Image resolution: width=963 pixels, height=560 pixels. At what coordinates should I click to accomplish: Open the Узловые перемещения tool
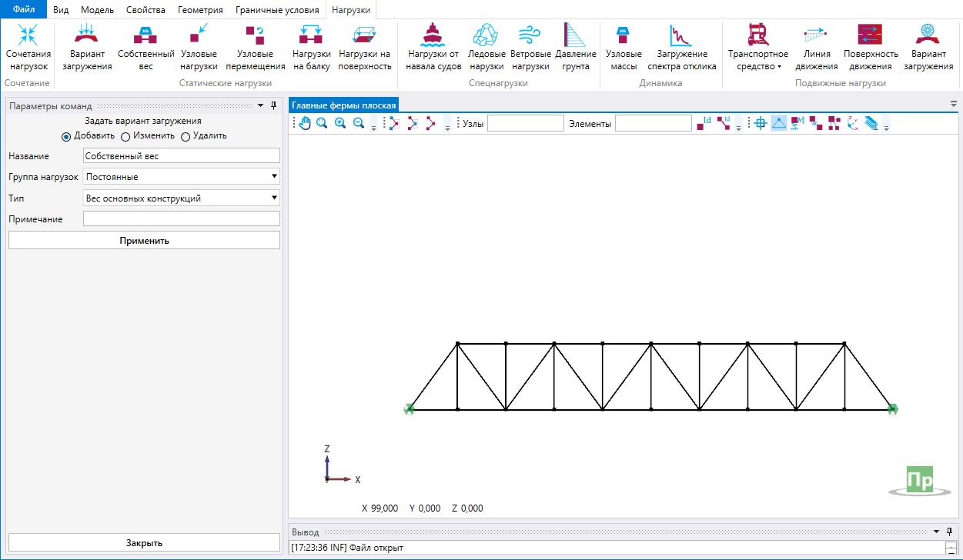[256, 48]
